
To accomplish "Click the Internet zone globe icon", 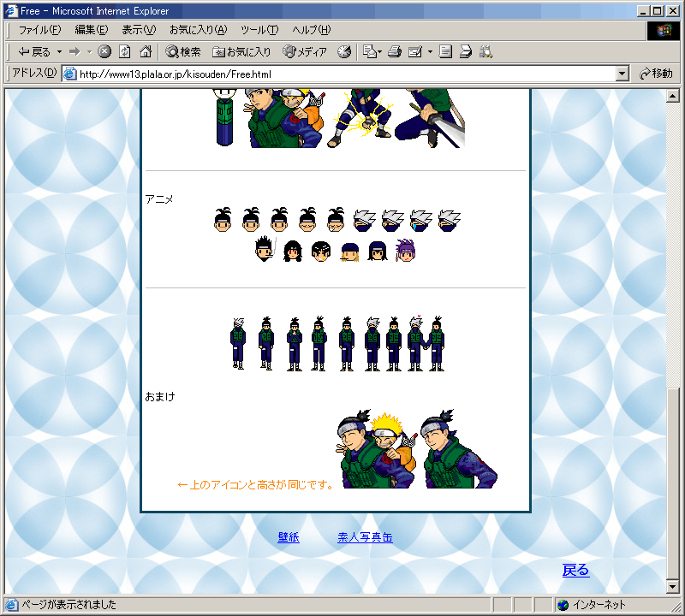I will [563, 605].
